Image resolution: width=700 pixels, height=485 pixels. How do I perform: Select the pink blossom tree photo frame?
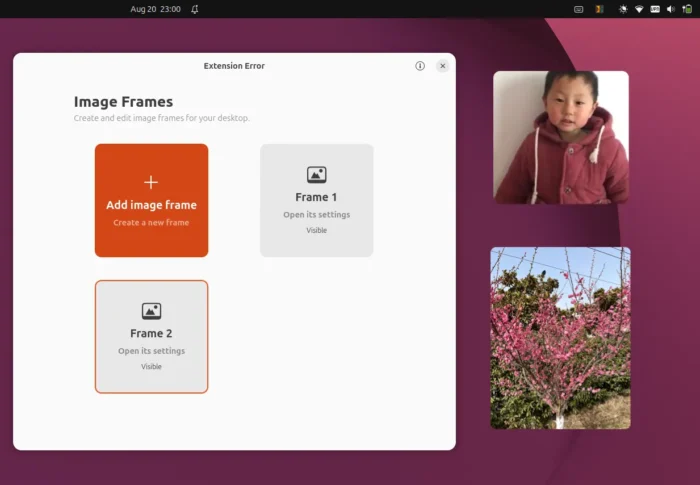(560, 338)
